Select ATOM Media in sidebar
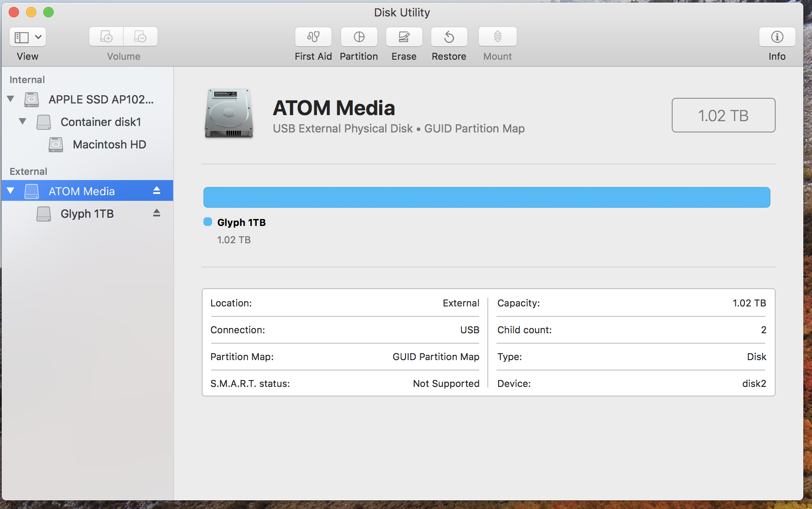 [87, 191]
